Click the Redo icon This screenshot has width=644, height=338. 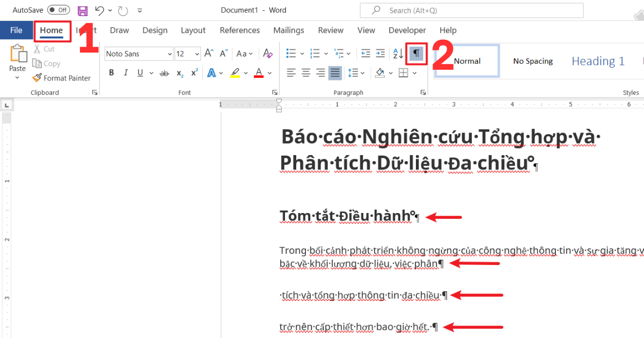123,10
